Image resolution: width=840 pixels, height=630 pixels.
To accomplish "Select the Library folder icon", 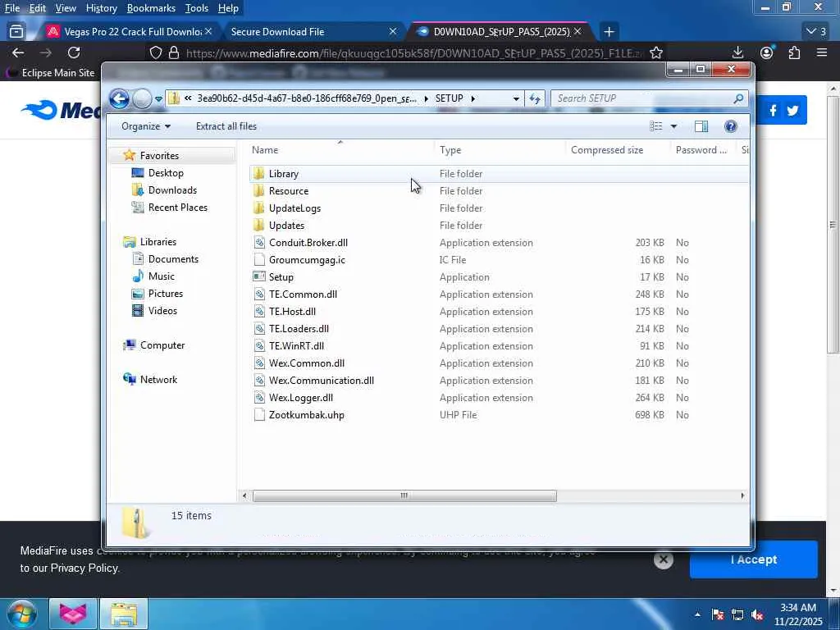I will click(259, 174).
